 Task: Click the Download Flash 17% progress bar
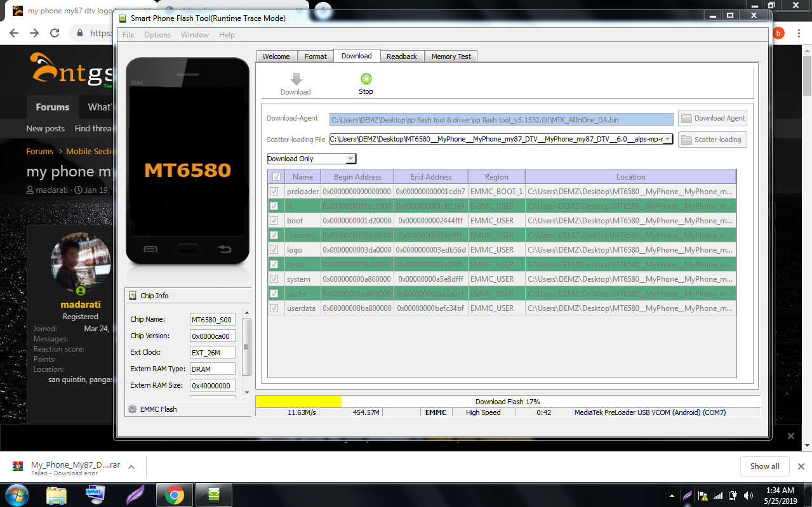click(507, 402)
